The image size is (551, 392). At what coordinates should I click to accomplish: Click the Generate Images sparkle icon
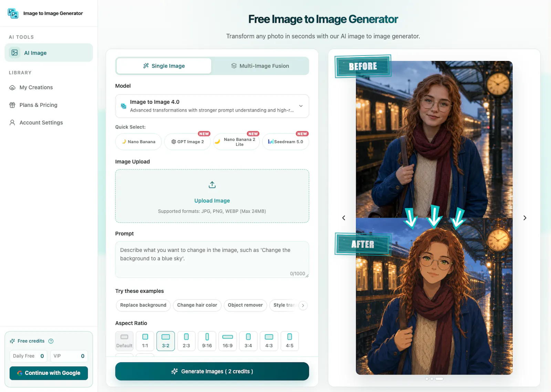tap(175, 371)
